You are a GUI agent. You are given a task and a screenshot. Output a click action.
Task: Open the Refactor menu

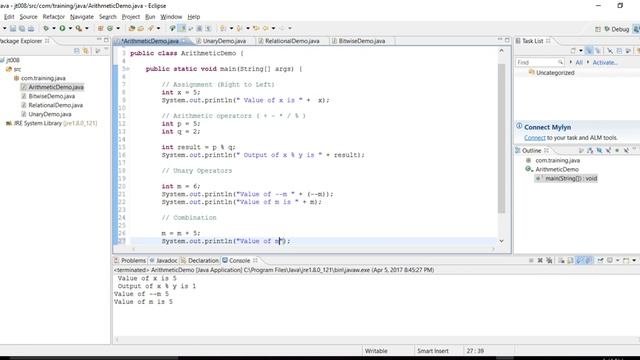[53, 17]
